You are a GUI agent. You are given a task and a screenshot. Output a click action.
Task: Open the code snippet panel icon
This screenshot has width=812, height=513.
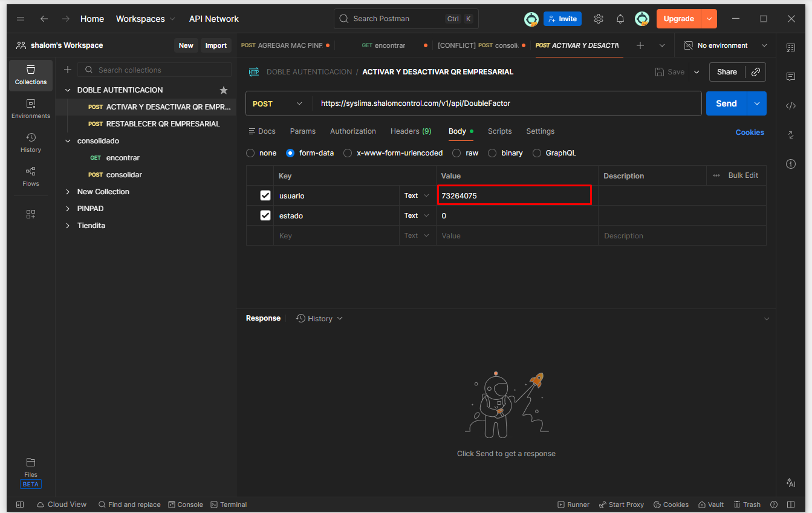[790, 106]
